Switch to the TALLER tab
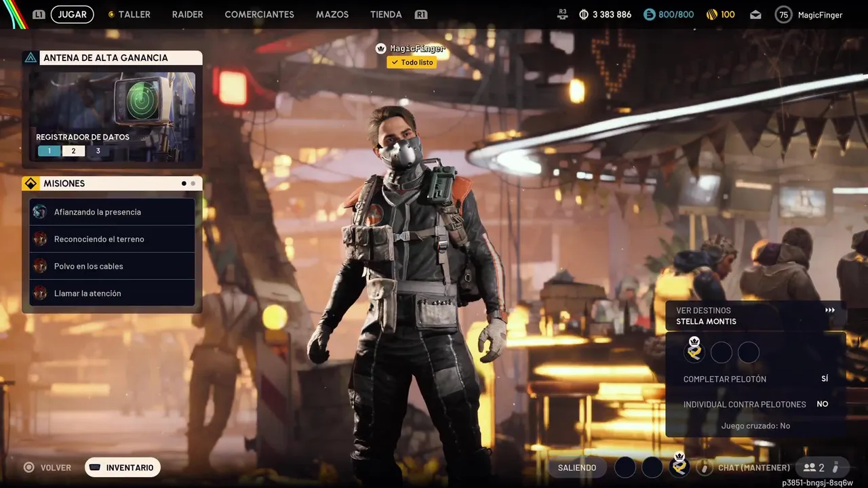Screen dimensions: 868x488 [x=134, y=14]
